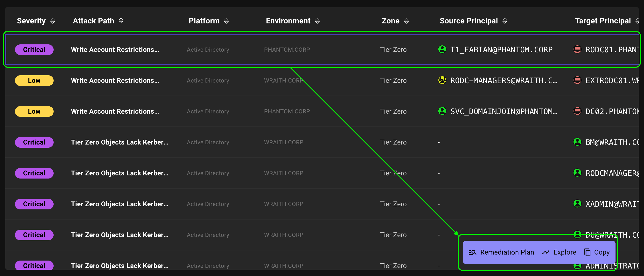Click user icon beside RODCMANAGER target
Image resolution: width=644 pixels, height=276 pixels.
click(577, 173)
